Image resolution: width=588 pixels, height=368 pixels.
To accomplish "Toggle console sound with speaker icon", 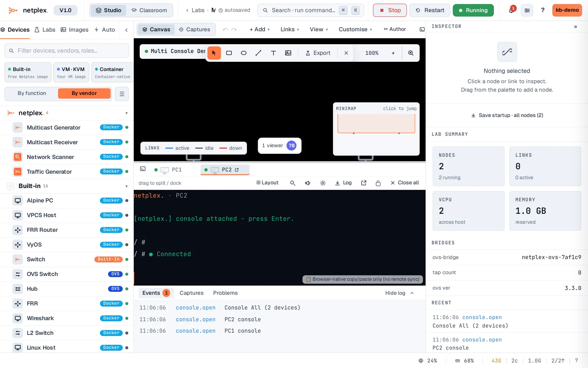I will (308, 183).
